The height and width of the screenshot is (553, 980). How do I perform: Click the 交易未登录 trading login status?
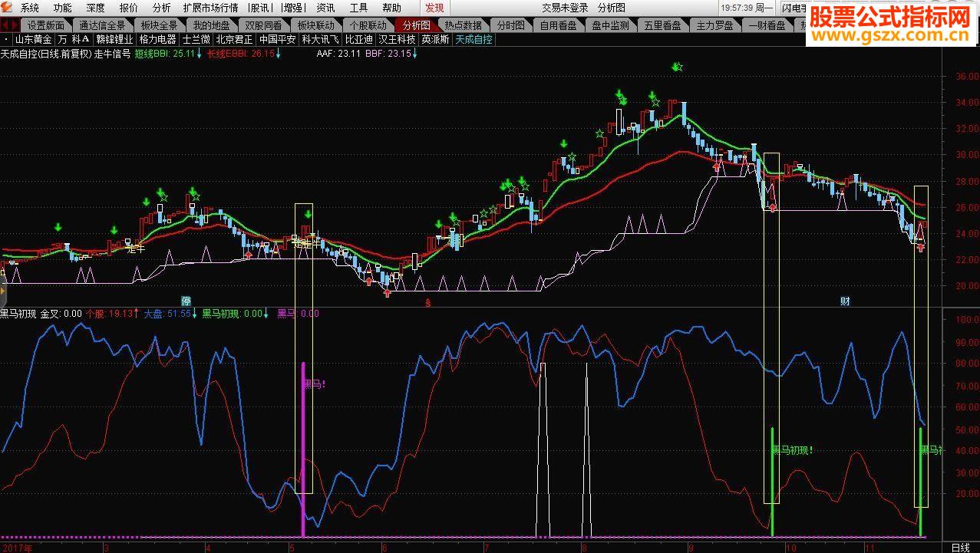point(565,8)
